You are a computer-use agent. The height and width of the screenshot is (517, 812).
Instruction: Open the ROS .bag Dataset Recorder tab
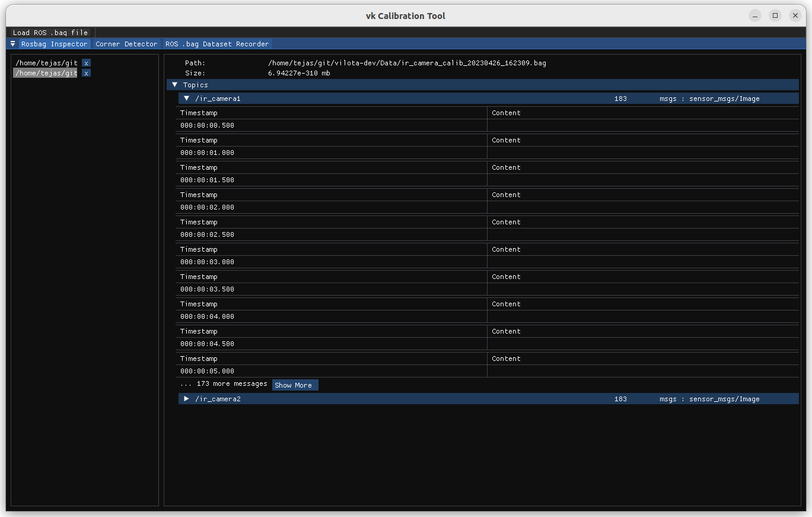tap(217, 44)
